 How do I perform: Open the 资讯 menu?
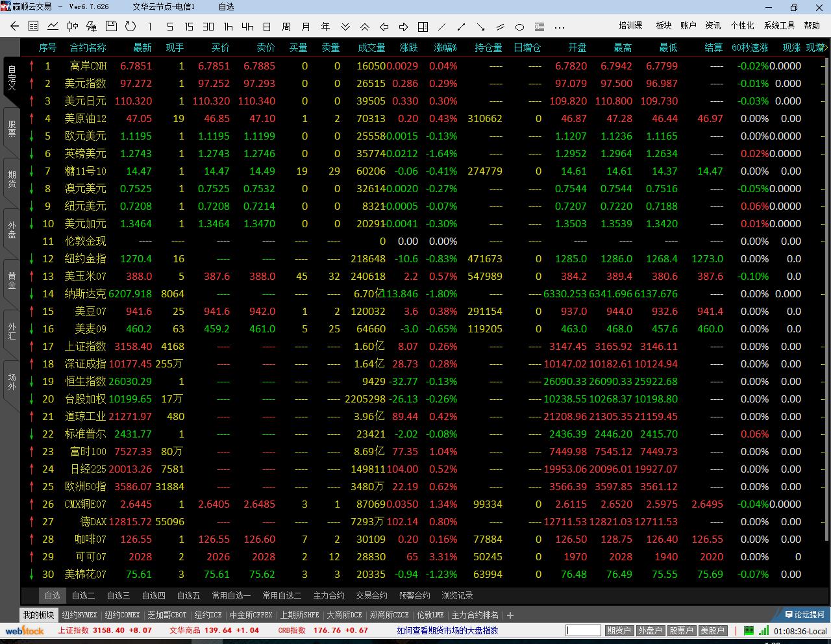coord(713,25)
